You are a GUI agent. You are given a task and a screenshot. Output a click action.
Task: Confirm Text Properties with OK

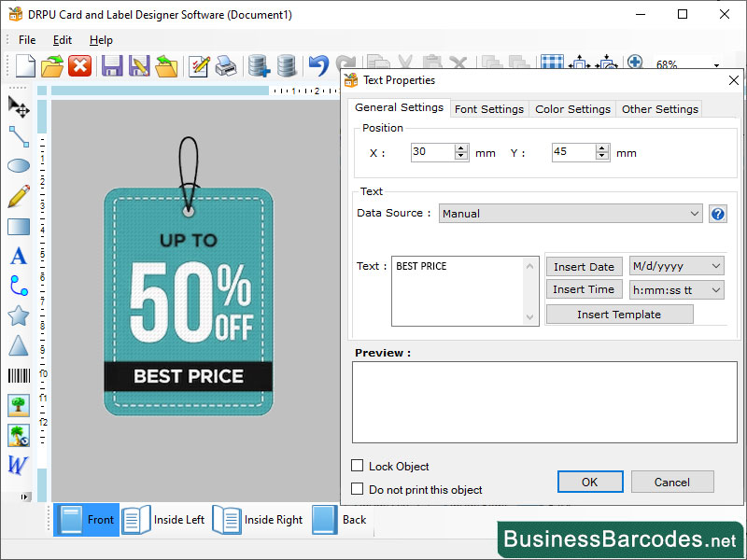(589, 482)
